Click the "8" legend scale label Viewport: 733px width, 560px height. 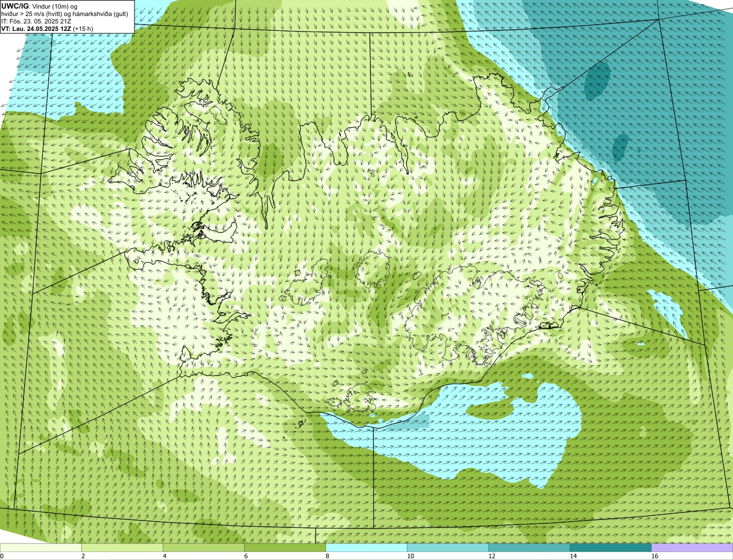click(x=328, y=556)
